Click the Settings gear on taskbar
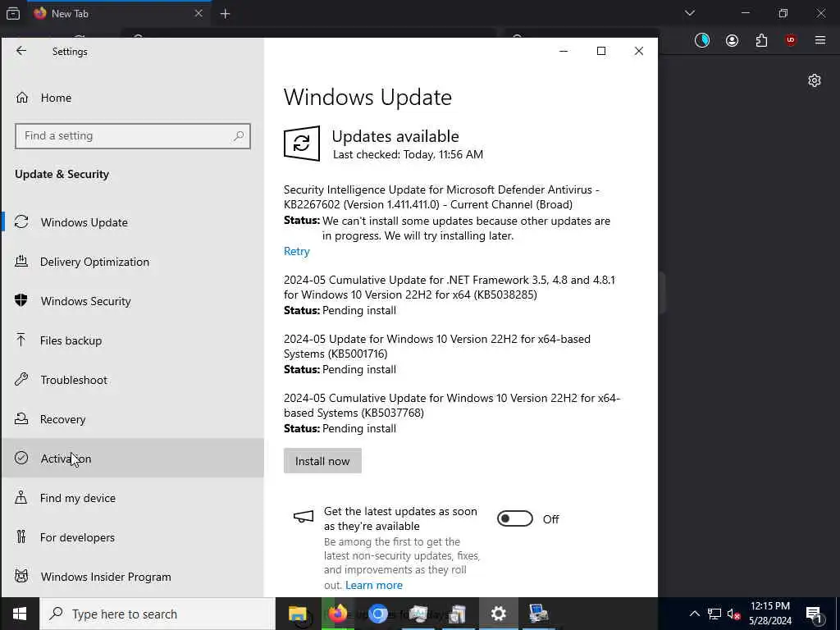Screen dimensions: 840x630 click(x=498, y=614)
